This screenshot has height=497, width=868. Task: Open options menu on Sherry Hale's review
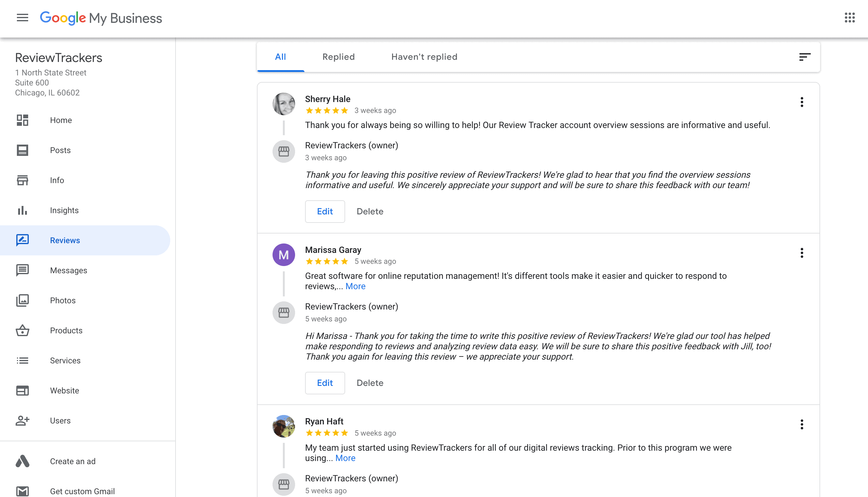click(801, 102)
